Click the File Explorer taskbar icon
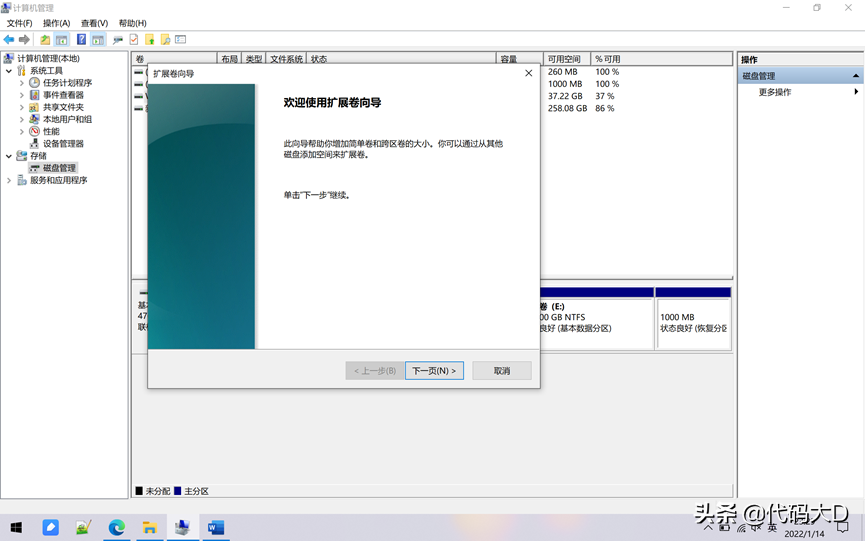 coord(149,528)
